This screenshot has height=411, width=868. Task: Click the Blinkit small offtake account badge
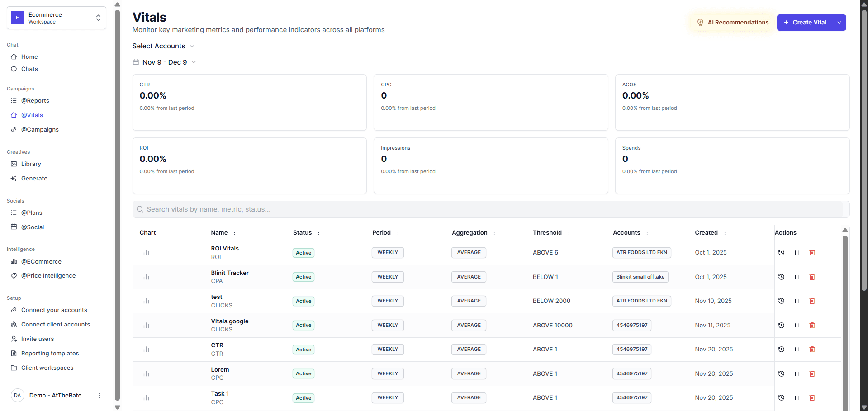[640, 277]
